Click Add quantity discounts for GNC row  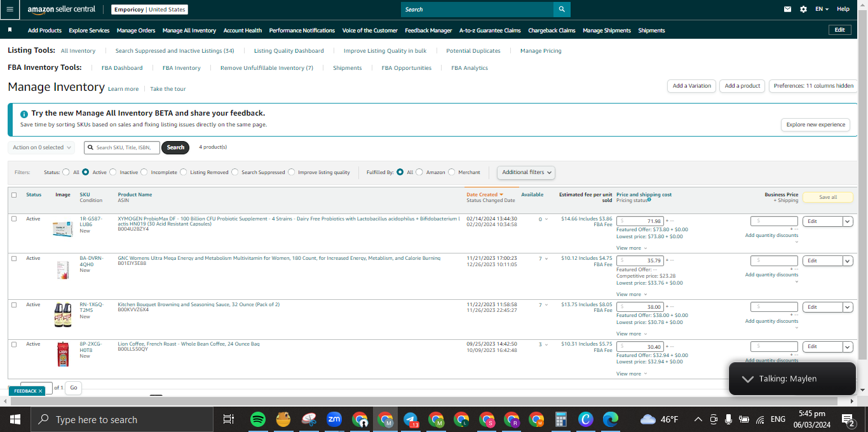771,275
